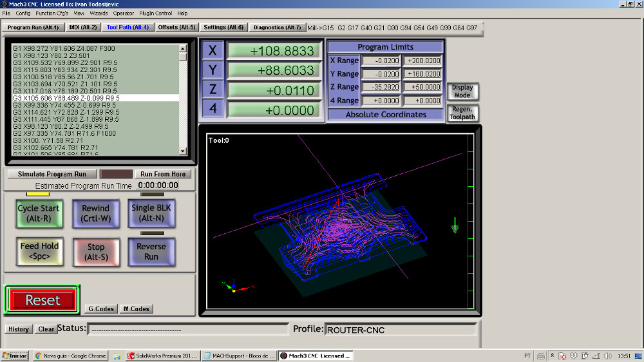644x362 pixels.
Task: Open the Operator menu
Action: [x=124, y=13]
